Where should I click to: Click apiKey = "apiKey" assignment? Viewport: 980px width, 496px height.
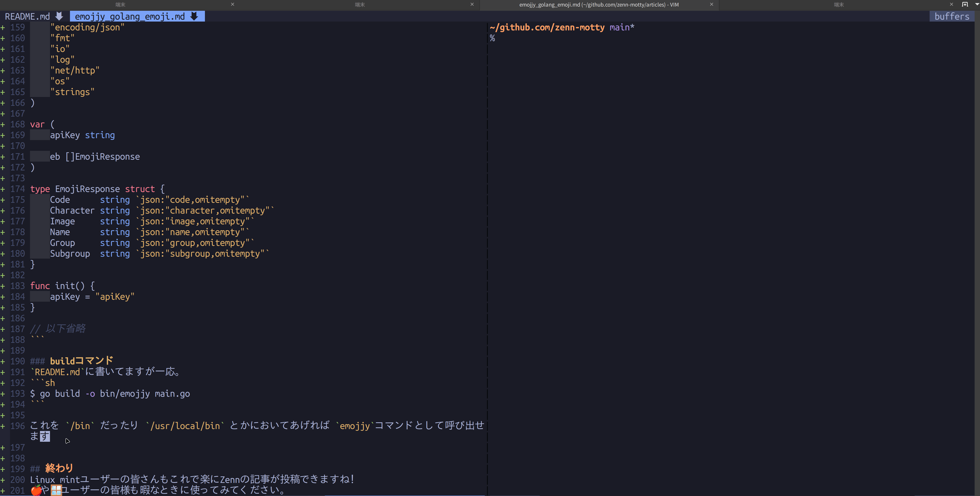pos(92,297)
